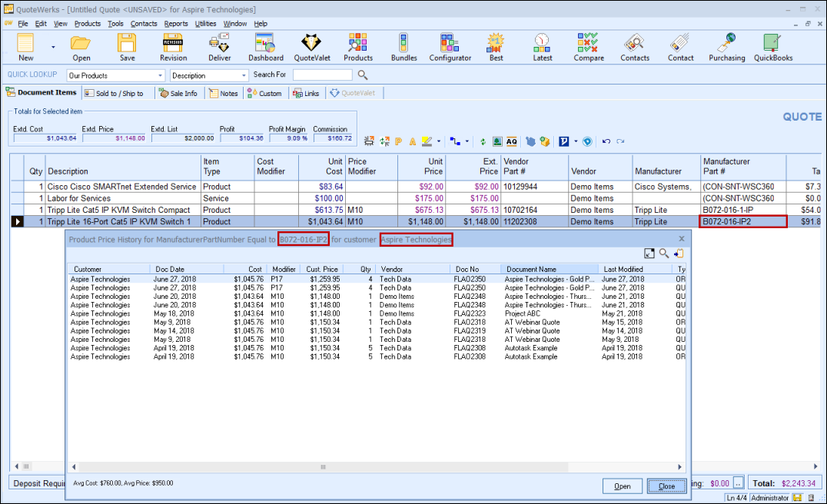Open the Products toolbar icon
The width and height of the screenshot is (827, 504).
click(x=358, y=48)
